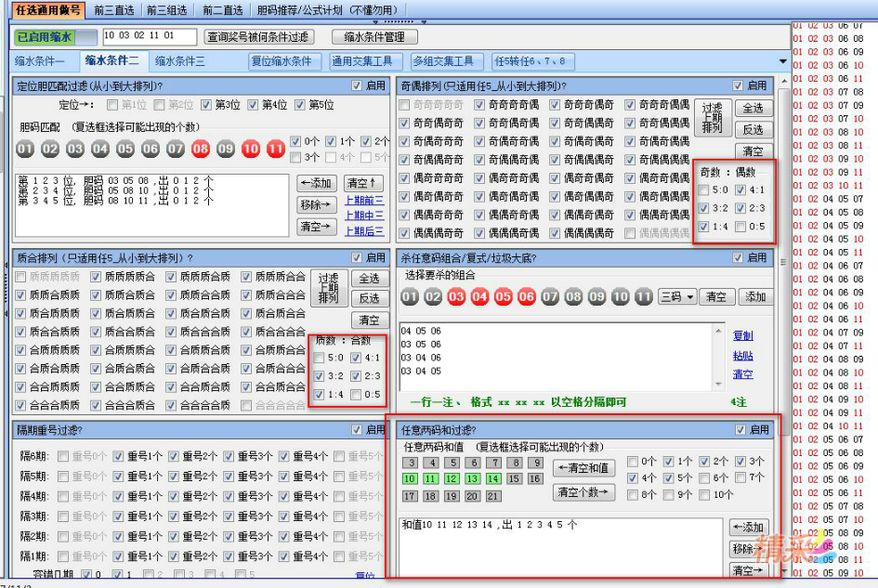Uncheck the 第3位 position checkbox
The width and height of the screenshot is (878, 588).
206,105
